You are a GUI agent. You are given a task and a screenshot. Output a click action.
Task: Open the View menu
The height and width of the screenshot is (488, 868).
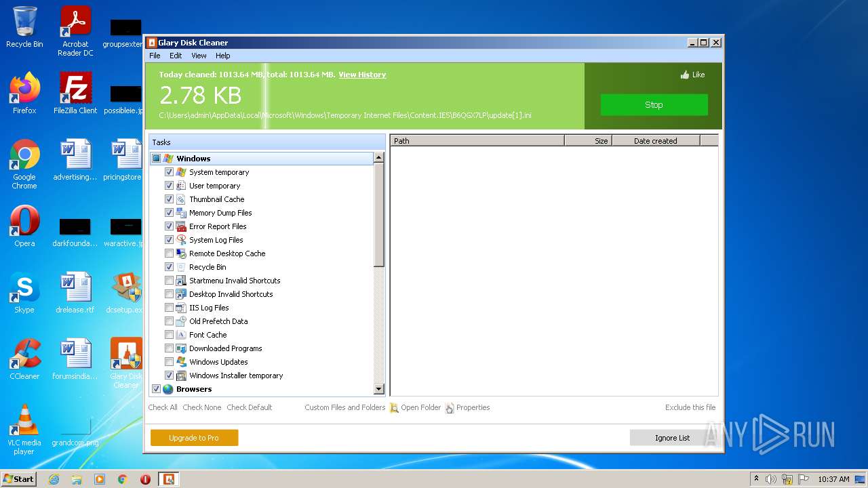click(199, 56)
